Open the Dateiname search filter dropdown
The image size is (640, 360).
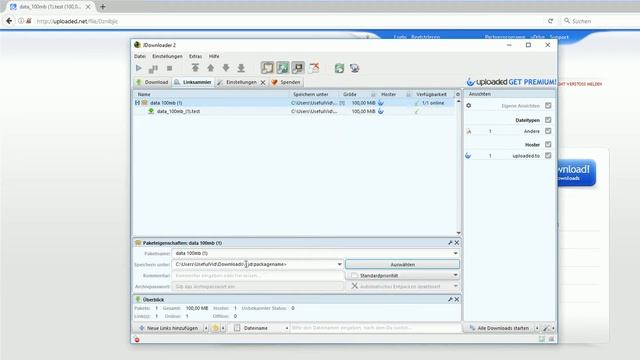tap(261, 328)
